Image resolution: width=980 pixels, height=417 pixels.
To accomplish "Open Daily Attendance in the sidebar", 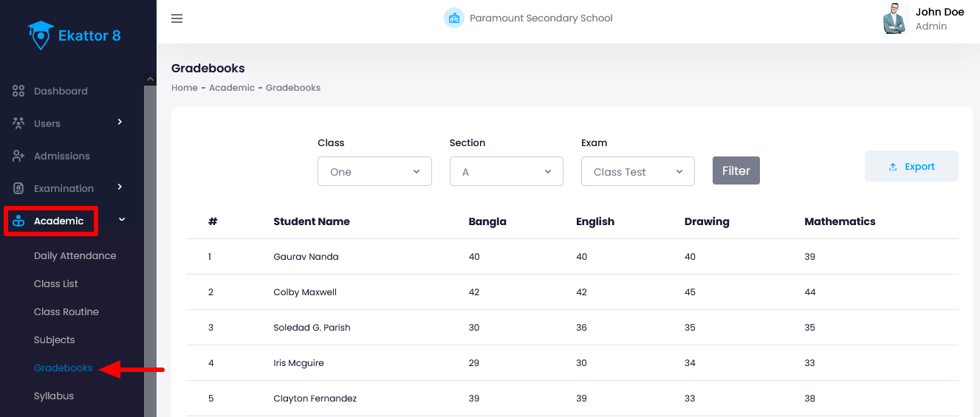I will click(x=75, y=255).
